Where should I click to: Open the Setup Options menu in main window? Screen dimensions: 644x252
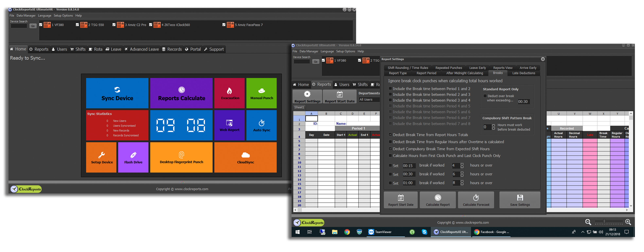click(63, 16)
